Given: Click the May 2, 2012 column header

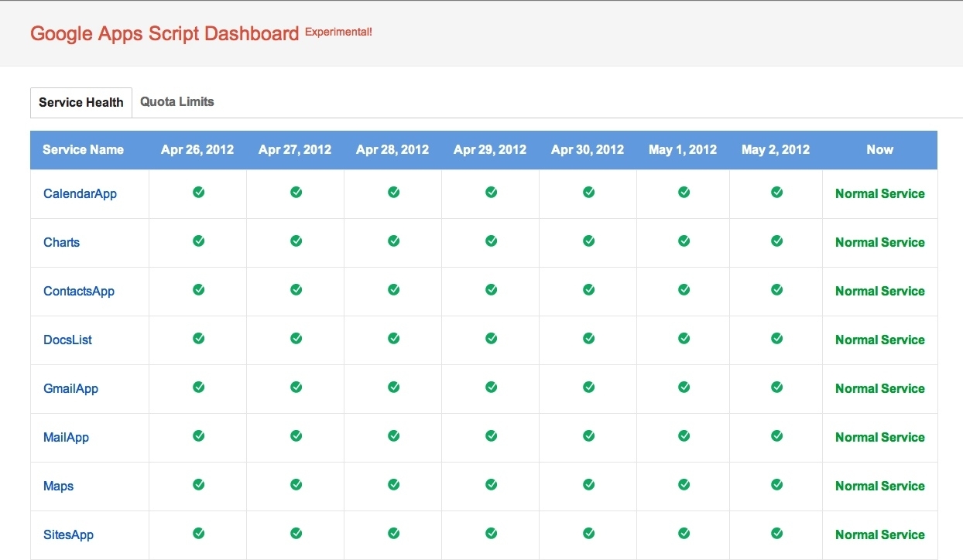Looking at the screenshot, I should click(776, 149).
